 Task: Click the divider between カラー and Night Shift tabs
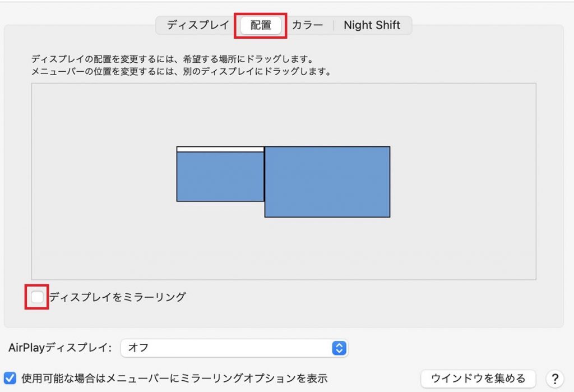point(334,25)
